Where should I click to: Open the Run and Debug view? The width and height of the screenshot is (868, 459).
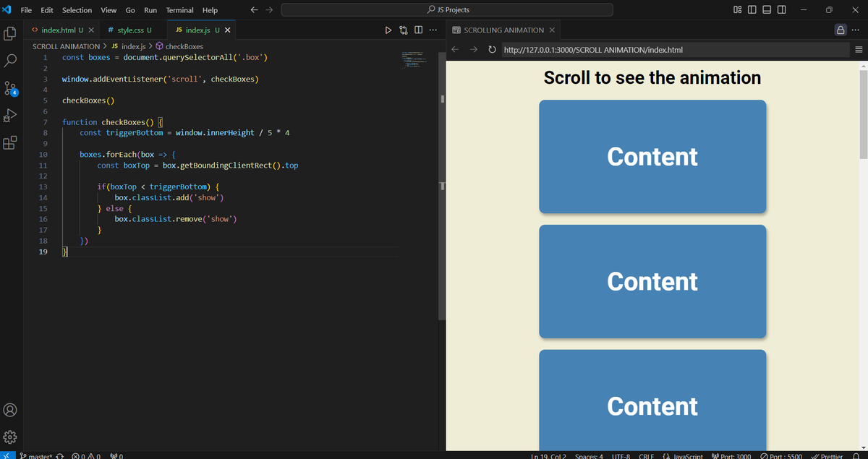(10, 116)
